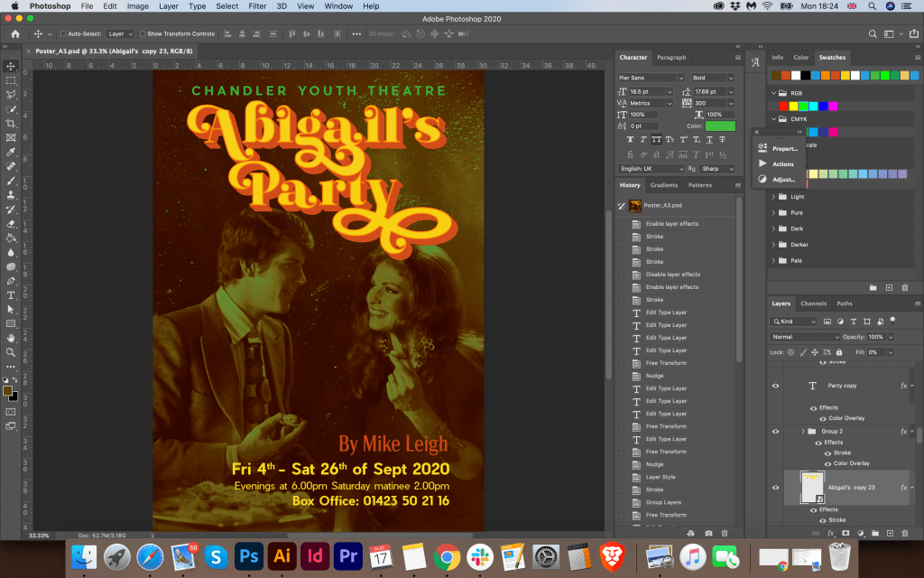924x578 pixels.
Task: Check Show Transform Controls option
Action: pyautogui.click(x=143, y=33)
